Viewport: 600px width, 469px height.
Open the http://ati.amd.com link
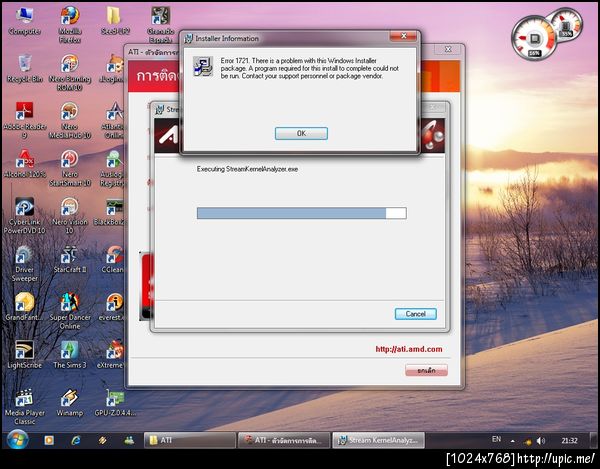coord(409,349)
